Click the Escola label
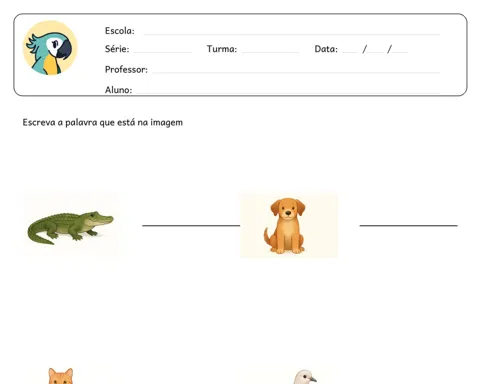 tap(120, 31)
